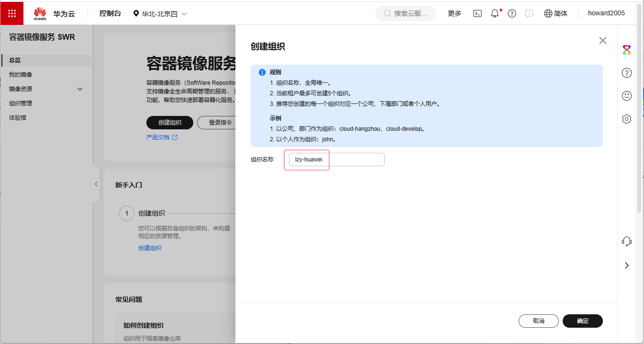
Task: Click the 容器镜像服务 SWR sidebar title
Action: pos(42,37)
